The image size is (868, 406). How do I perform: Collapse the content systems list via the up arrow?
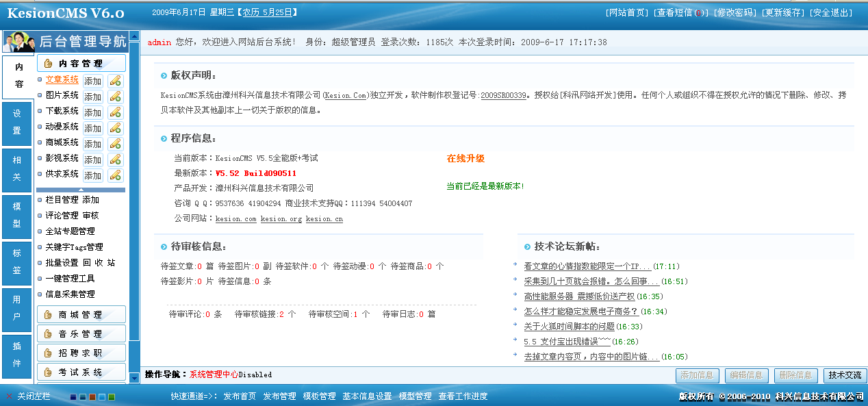click(81, 188)
